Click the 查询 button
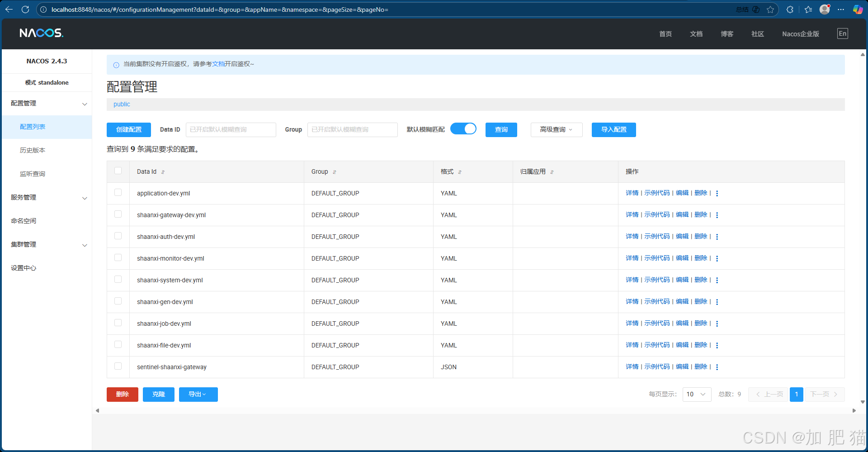The image size is (868, 452). click(x=501, y=129)
